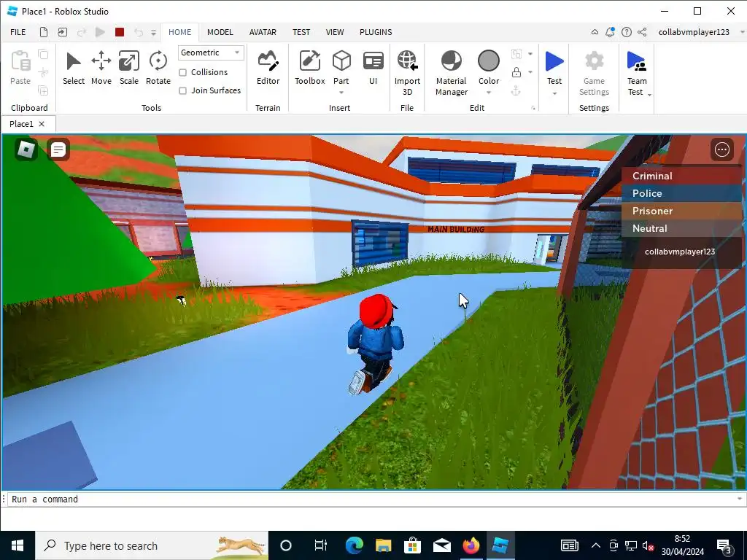This screenshot has height=560, width=747.
Task: Open the help question mark icon
Action: 627,32
